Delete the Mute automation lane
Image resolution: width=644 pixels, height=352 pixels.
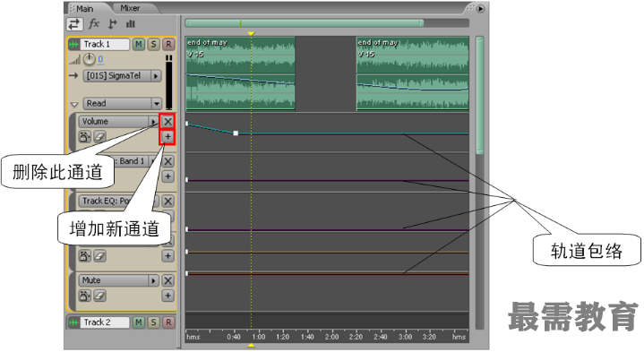(x=167, y=280)
